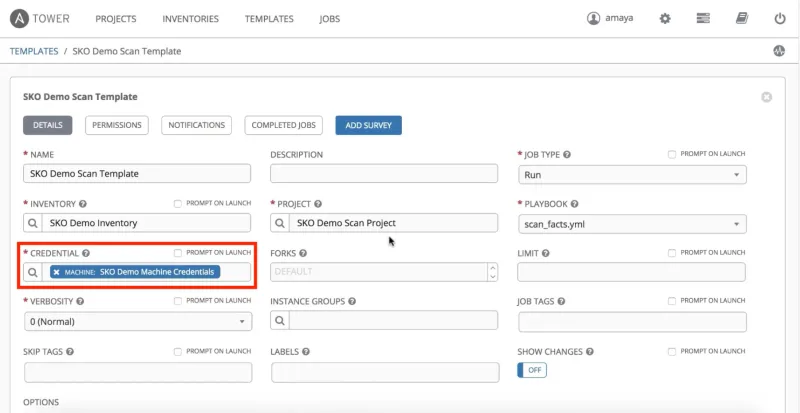800x413 pixels.
Task: Show help for Credential field
Action: [x=86, y=253]
